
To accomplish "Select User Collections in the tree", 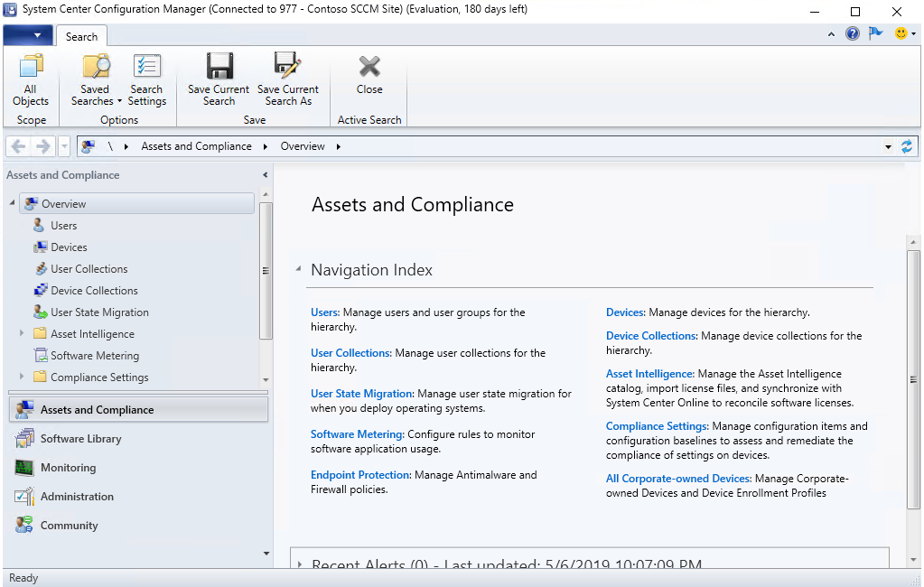I will pyautogui.click(x=89, y=269).
